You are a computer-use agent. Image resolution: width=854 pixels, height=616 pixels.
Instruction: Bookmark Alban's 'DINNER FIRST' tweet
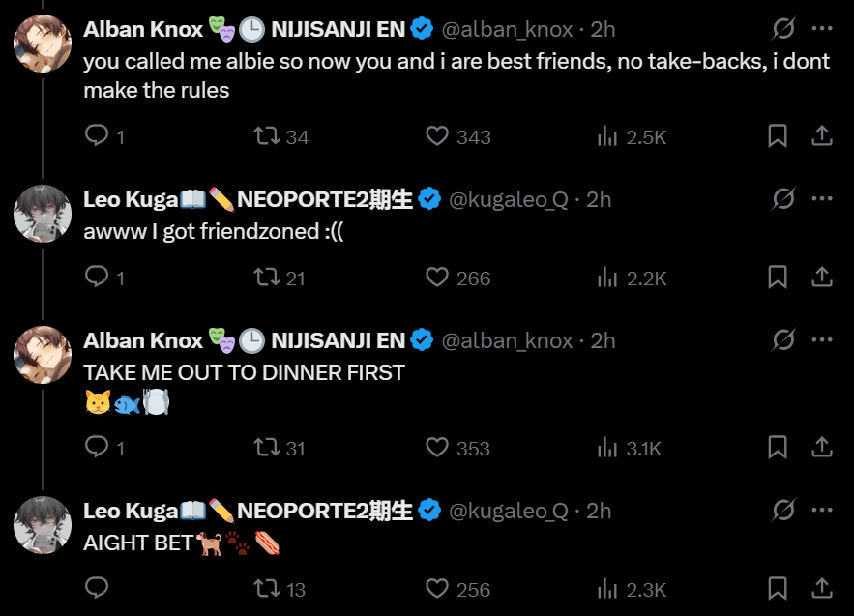tap(778, 448)
